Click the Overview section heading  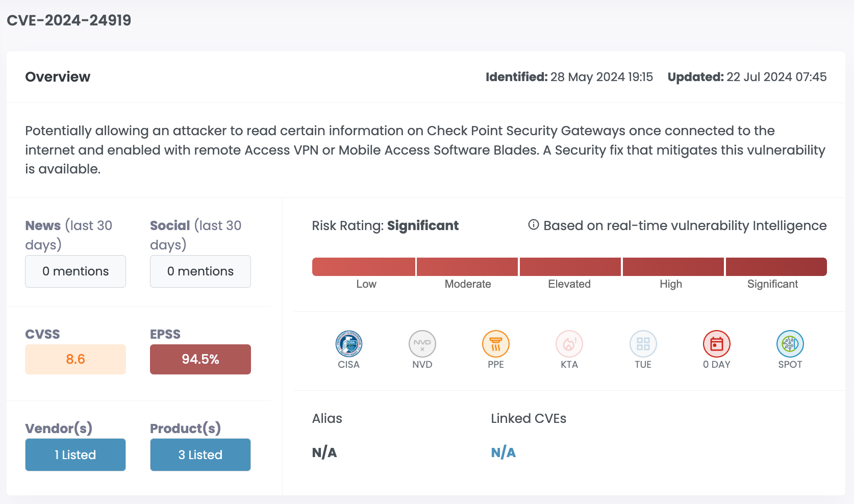coord(58,77)
